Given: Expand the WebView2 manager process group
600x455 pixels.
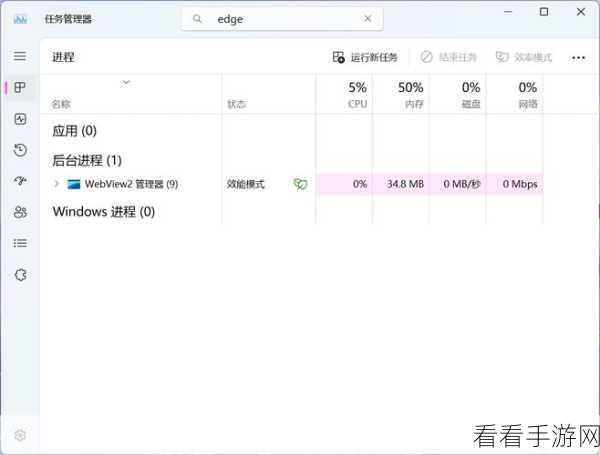Looking at the screenshot, I should pyautogui.click(x=56, y=184).
